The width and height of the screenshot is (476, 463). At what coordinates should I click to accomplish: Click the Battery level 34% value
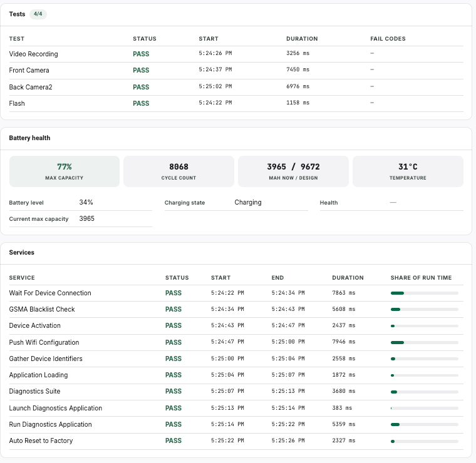point(86,202)
